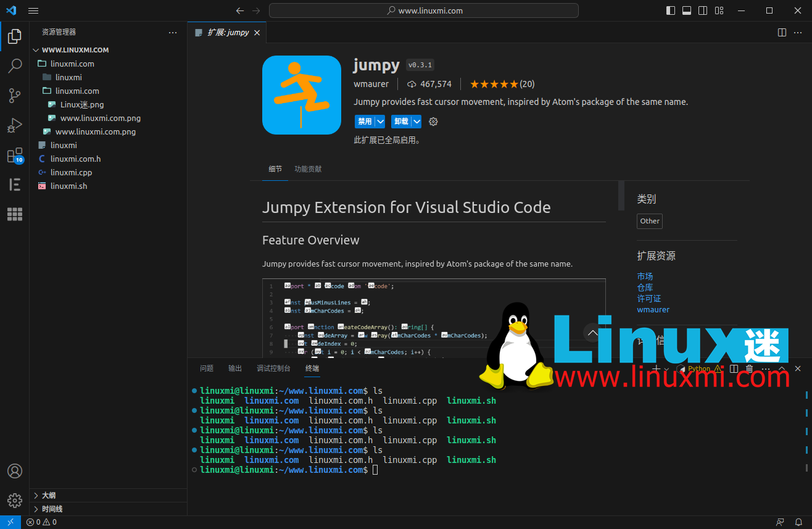Open the Customize Layout button
This screenshot has height=529, width=812.
pos(719,10)
